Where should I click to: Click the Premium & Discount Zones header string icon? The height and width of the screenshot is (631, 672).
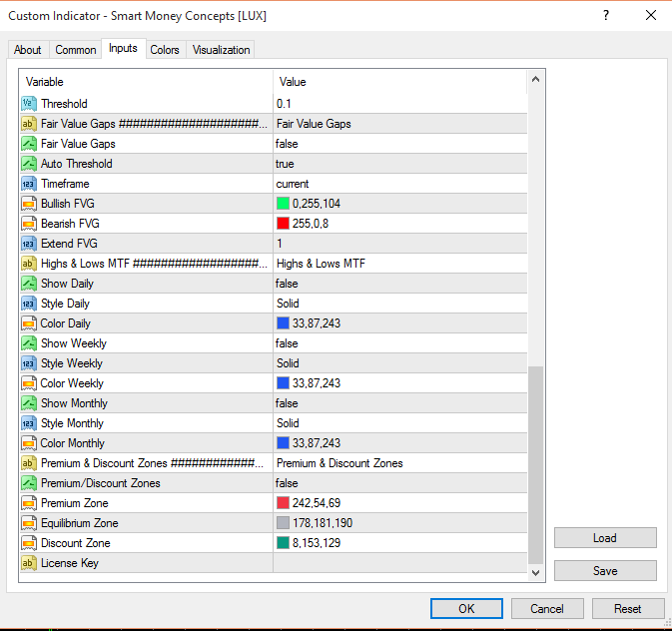click(29, 463)
